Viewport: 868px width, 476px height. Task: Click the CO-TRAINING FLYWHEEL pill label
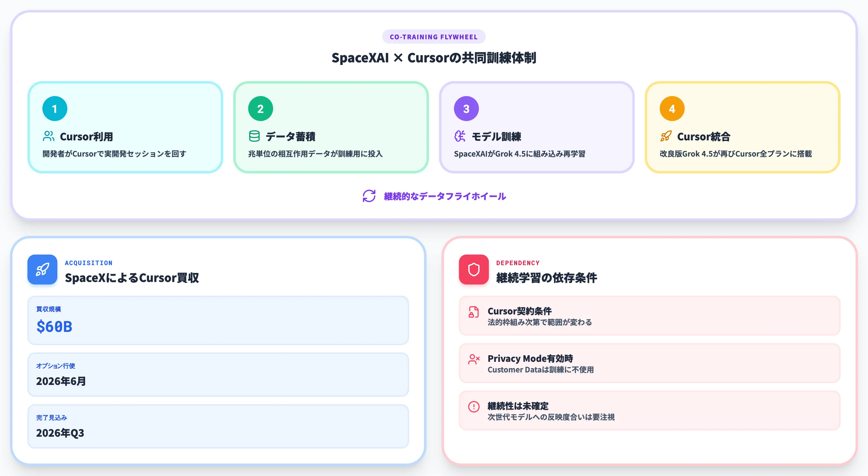(434, 37)
